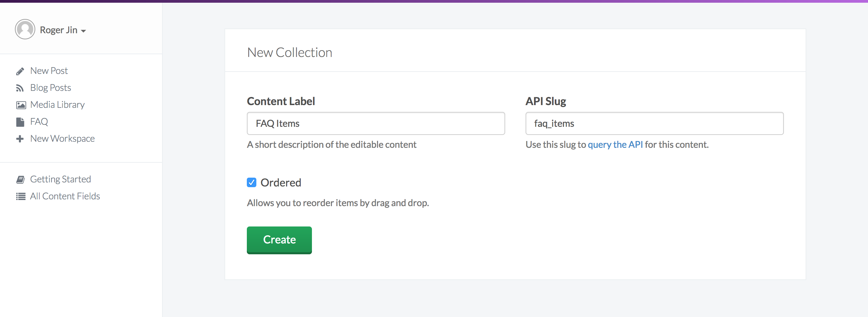The image size is (868, 317).
Task: Click the document icon beside FAQ
Action: [20, 122]
